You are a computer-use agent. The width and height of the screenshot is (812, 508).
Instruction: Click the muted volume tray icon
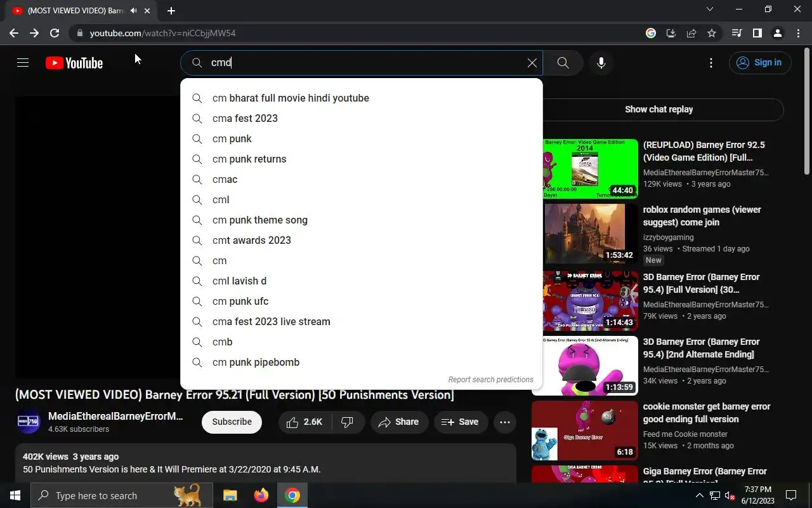coord(730,495)
